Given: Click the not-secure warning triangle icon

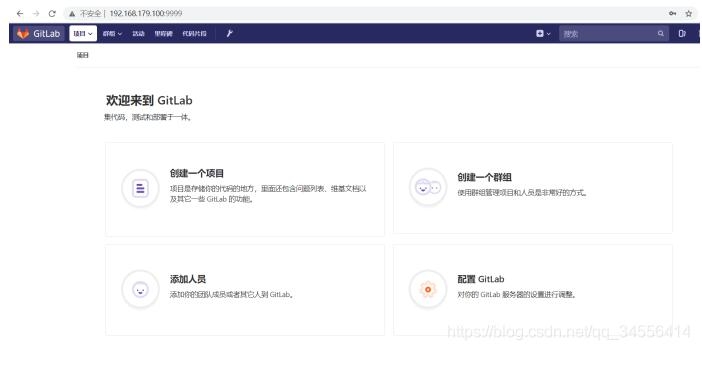Looking at the screenshot, I should [x=72, y=13].
